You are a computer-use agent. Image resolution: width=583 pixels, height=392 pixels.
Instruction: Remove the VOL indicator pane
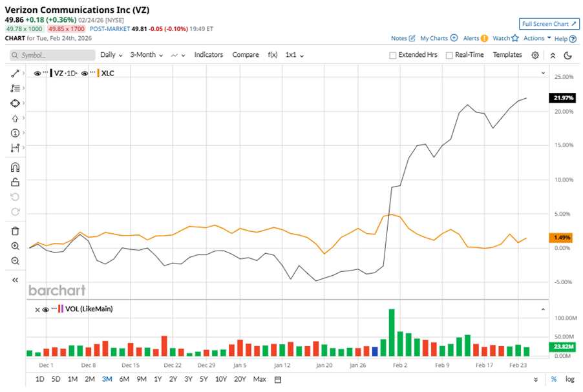pos(37,309)
